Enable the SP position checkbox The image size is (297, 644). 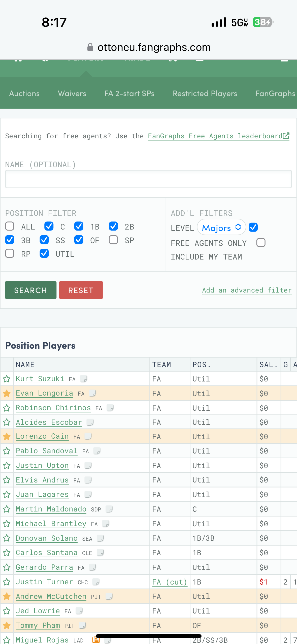click(113, 240)
